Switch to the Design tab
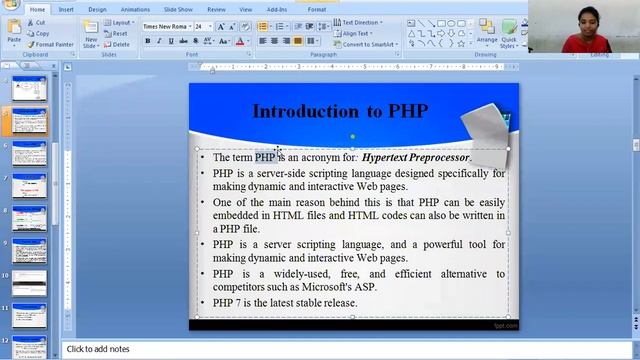 97,9
